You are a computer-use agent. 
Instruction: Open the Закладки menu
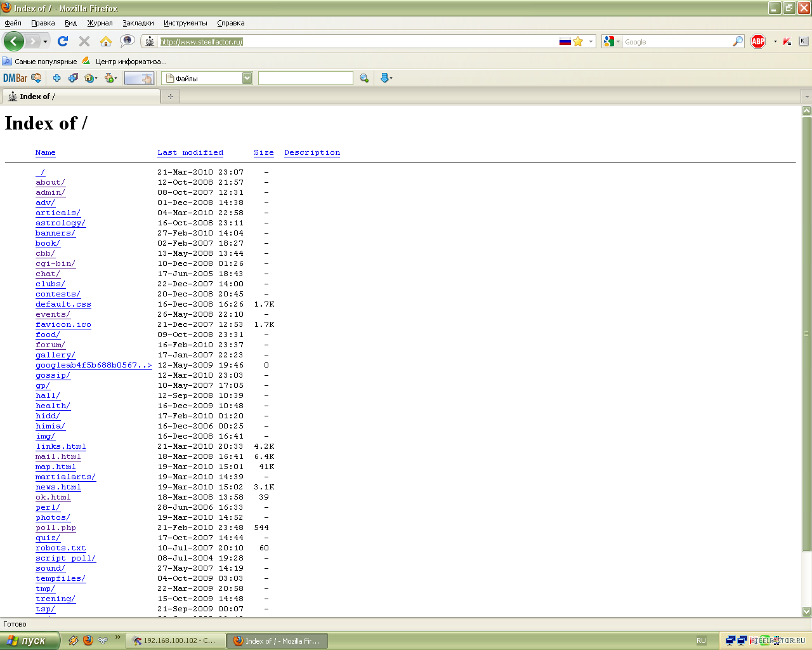tap(138, 23)
